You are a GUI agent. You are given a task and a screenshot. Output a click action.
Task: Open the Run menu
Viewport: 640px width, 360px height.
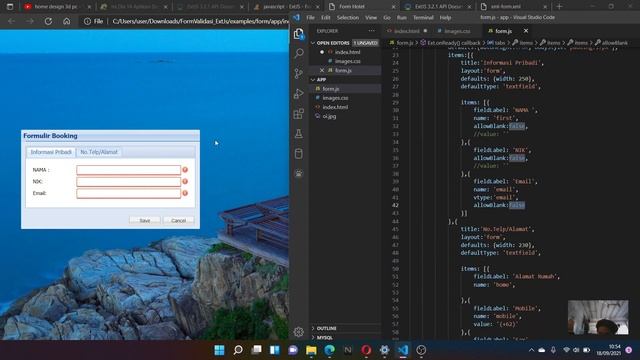tap(402, 18)
